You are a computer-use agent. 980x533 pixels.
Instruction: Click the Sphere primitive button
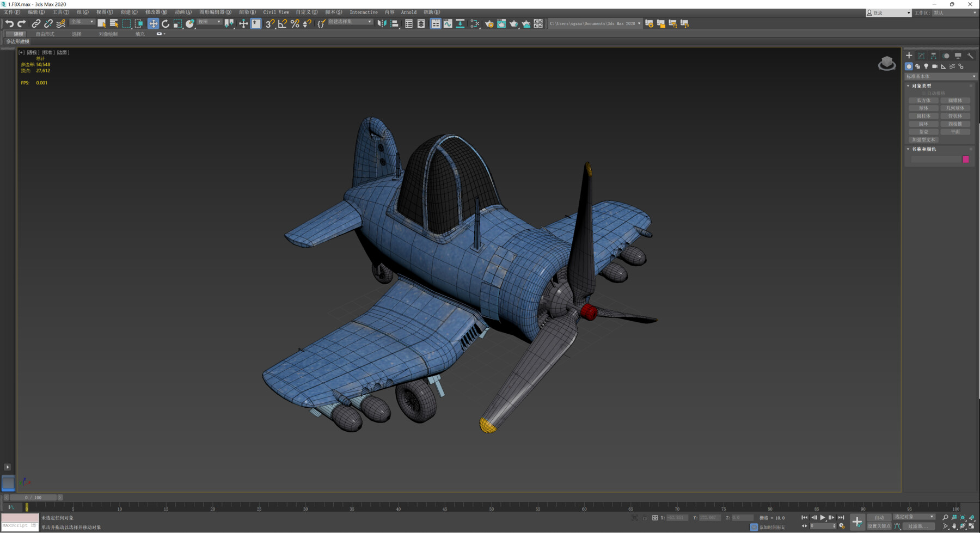tap(923, 108)
